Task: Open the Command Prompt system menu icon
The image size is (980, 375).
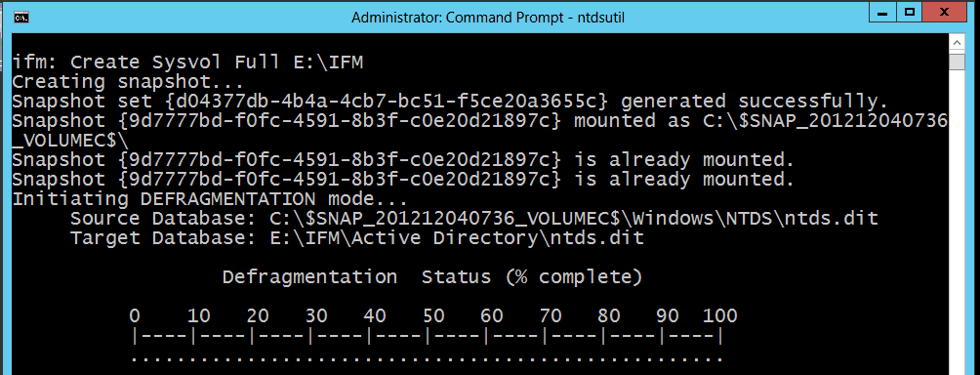Action: (20, 17)
